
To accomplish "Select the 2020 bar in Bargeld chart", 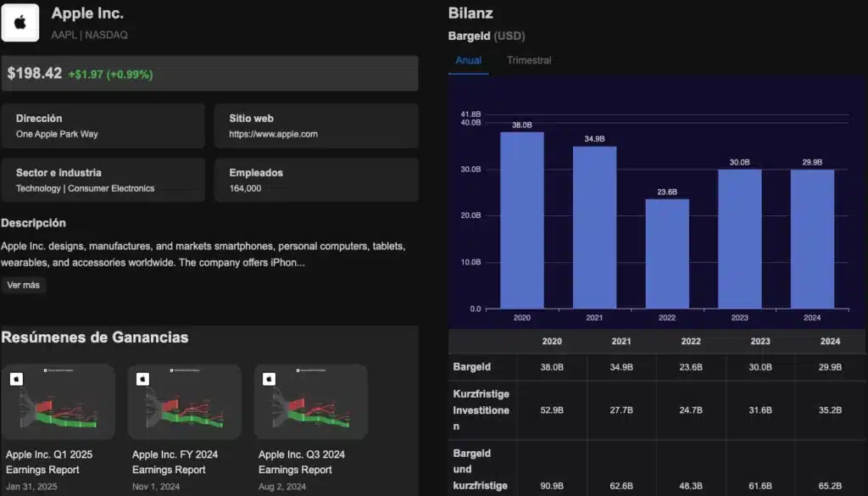I will coord(522,220).
